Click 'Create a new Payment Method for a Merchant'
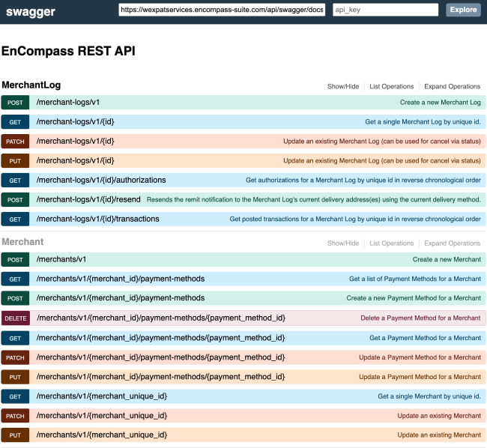The image size is (487, 448). (x=414, y=298)
